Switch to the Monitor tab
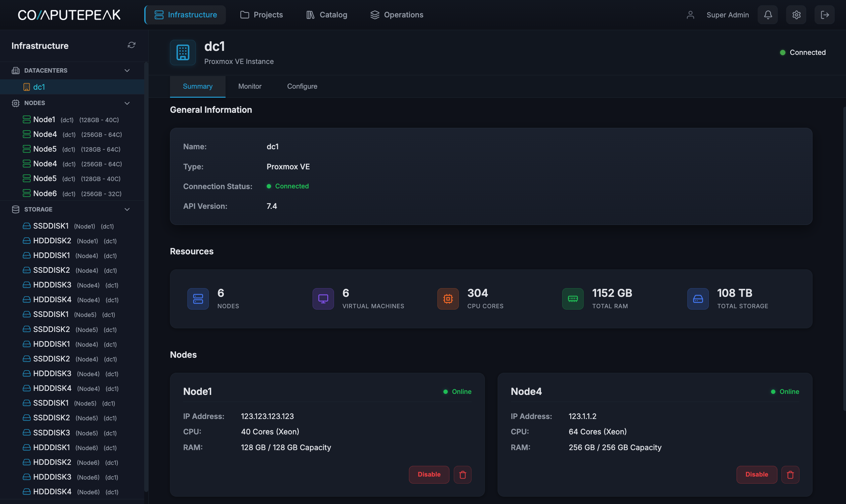 coord(250,86)
